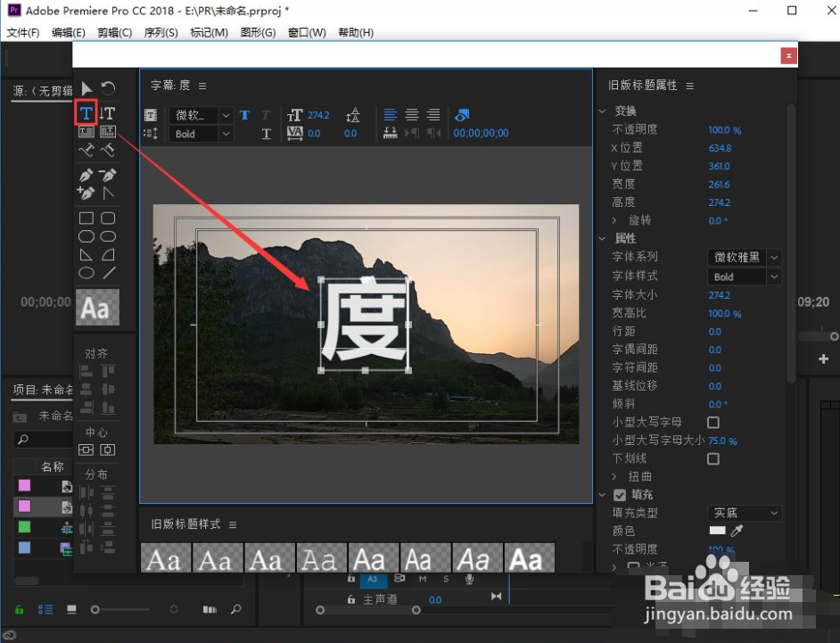This screenshot has width=840, height=643.
Task: Select the Rounded Rectangle tool
Action: 108,218
